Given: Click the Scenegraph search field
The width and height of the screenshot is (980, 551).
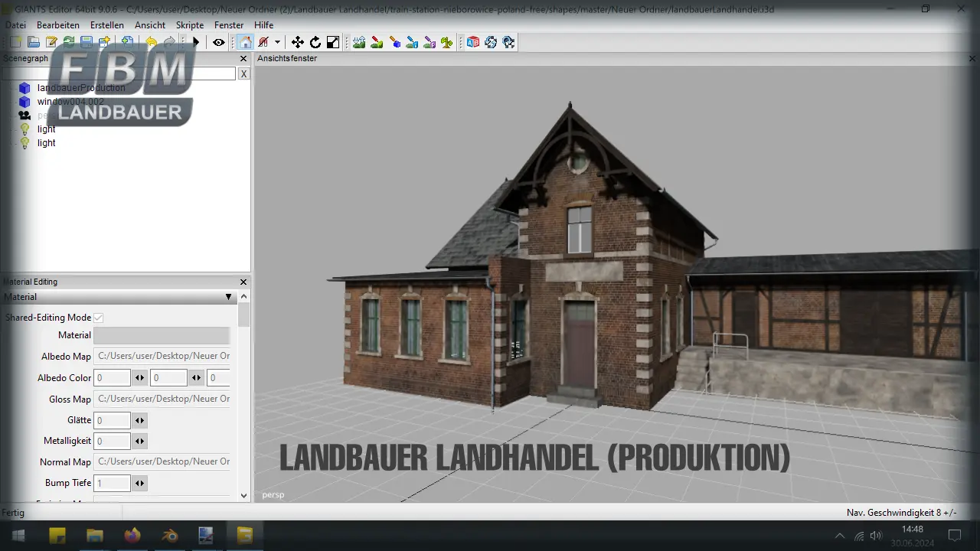Looking at the screenshot, I should [x=119, y=73].
